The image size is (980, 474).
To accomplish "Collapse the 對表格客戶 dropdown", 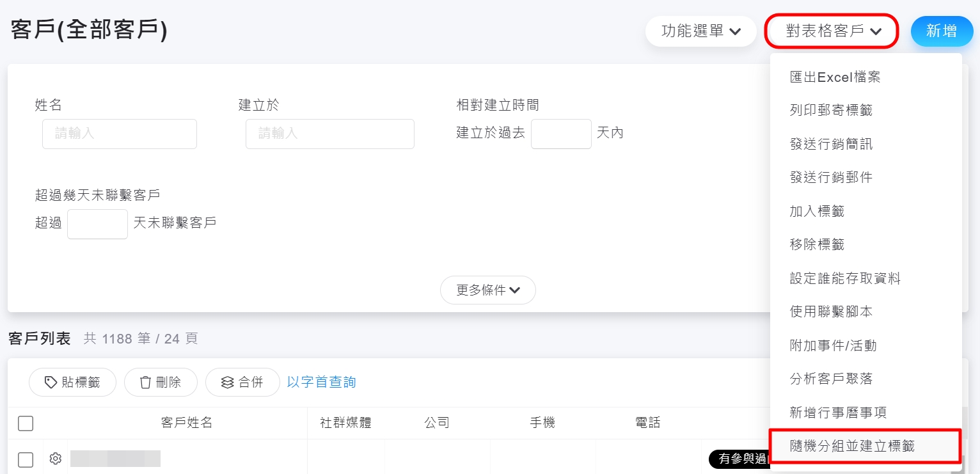I will click(x=832, y=31).
